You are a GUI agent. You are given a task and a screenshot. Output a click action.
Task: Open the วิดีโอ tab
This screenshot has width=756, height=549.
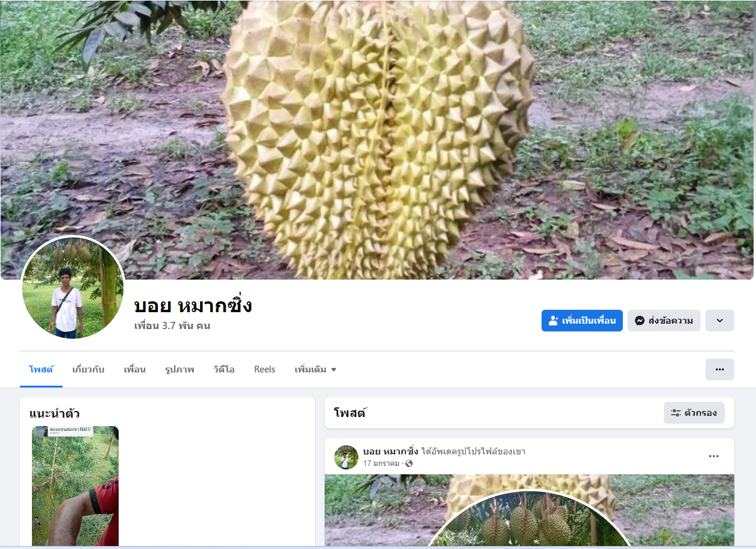223,369
